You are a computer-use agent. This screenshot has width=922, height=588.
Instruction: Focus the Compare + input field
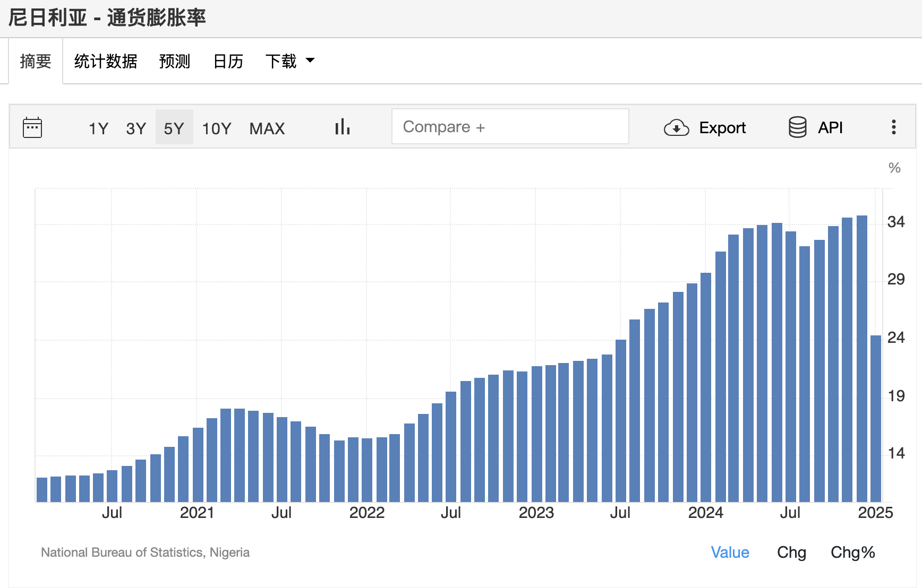pyautogui.click(x=510, y=126)
